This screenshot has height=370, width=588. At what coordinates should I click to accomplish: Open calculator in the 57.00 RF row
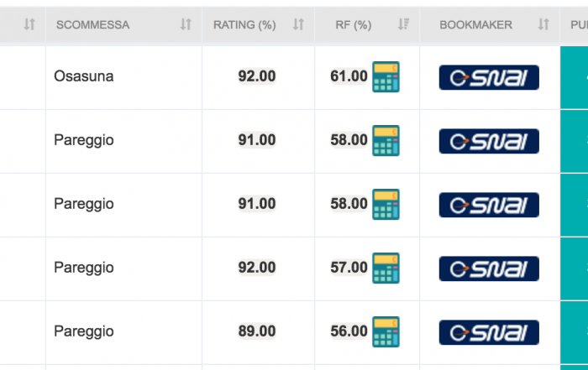point(386,268)
